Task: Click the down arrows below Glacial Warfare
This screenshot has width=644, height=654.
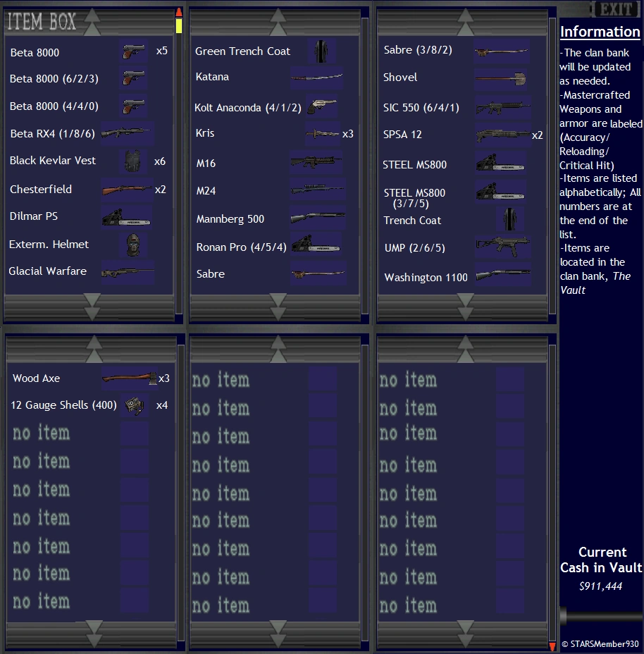Action: coord(92,306)
